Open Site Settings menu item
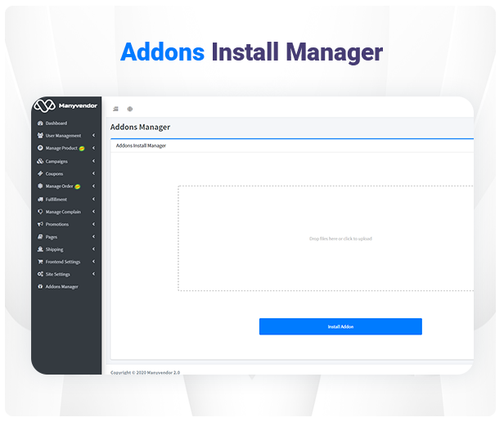 (58, 274)
